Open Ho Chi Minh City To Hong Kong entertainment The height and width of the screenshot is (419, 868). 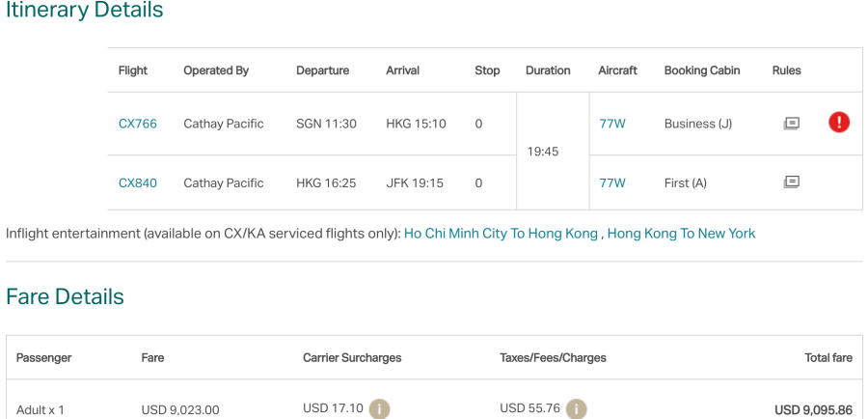[501, 234]
